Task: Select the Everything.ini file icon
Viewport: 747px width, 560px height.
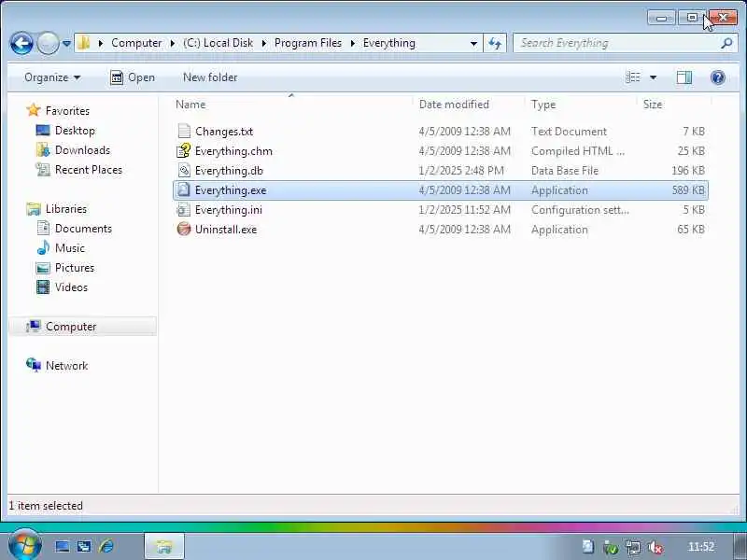Action: tap(184, 209)
